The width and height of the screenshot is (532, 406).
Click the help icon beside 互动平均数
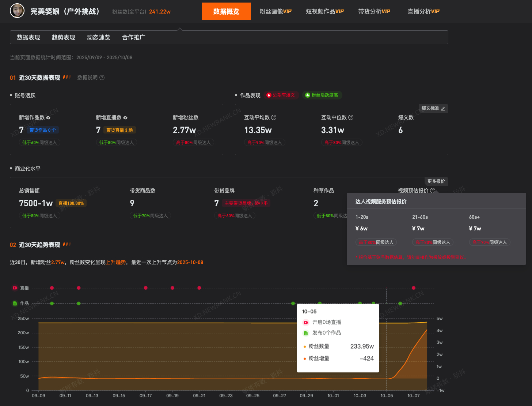pyautogui.click(x=274, y=117)
